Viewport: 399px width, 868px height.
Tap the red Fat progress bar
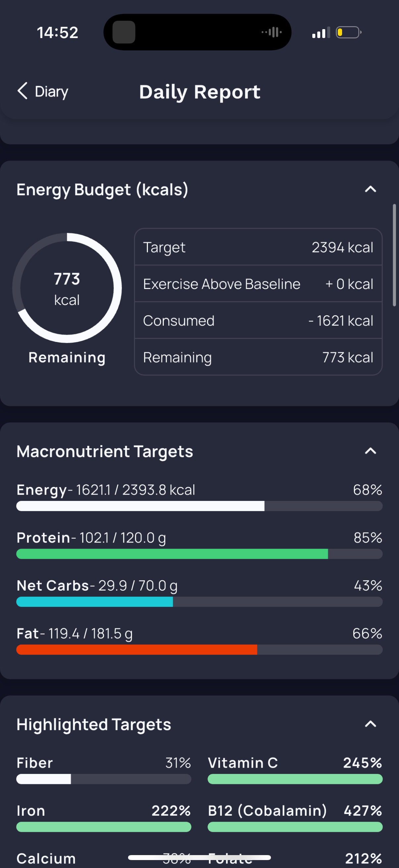(199, 649)
